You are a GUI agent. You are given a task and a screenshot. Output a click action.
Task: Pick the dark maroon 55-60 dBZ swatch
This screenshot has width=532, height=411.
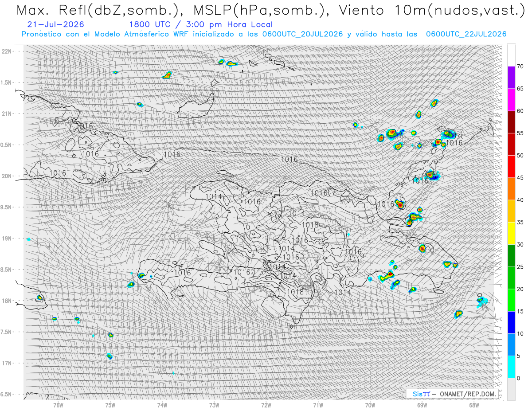pyautogui.click(x=511, y=122)
